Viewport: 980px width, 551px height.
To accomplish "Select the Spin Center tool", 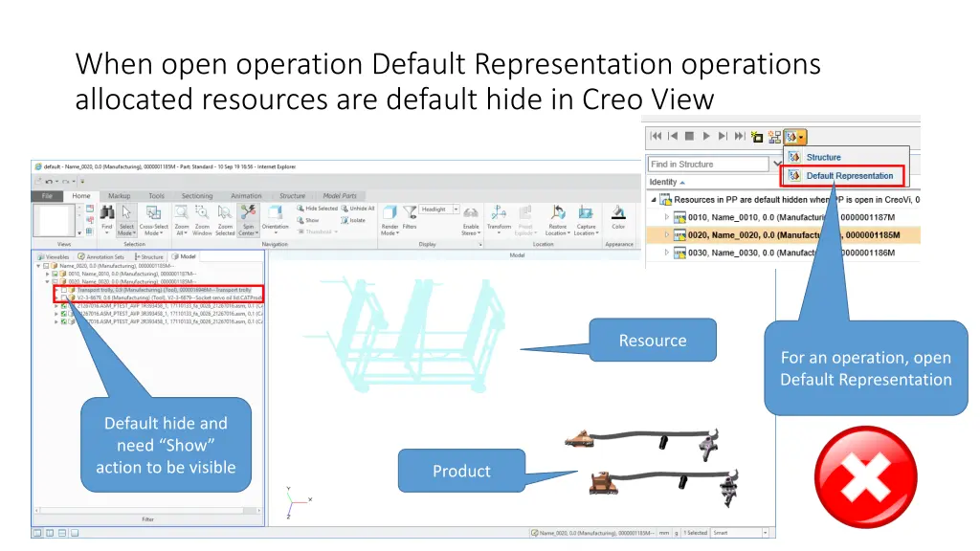I will [x=248, y=214].
